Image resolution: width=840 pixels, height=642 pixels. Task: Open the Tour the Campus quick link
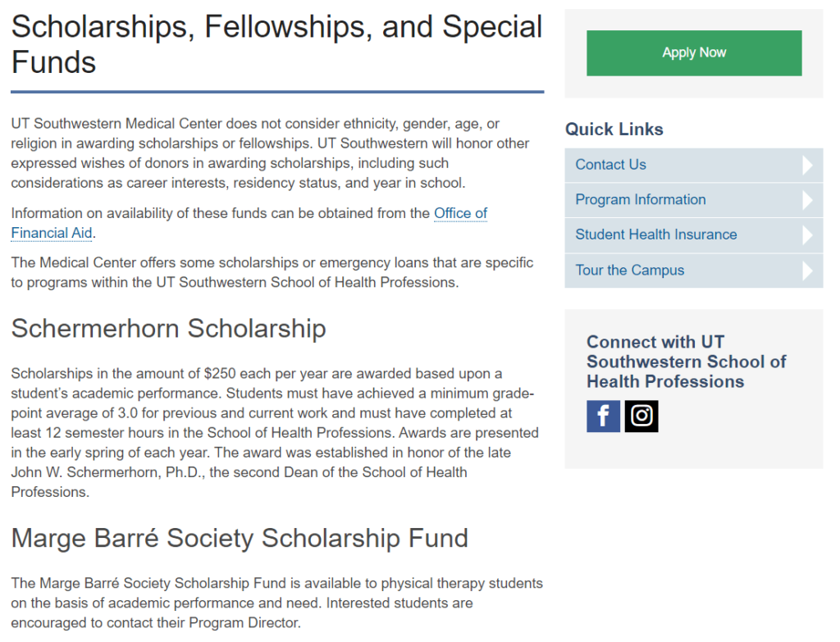(629, 270)
